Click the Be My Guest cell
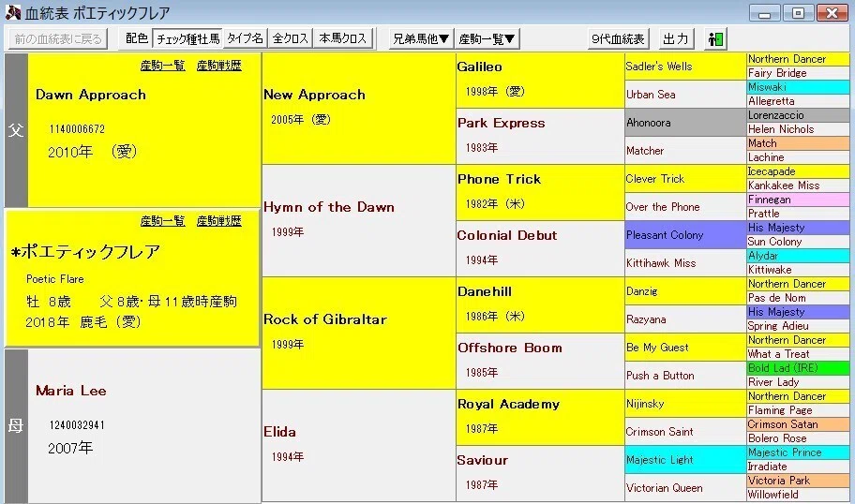This screenshot has width=855, height=504. tap(685, 347)
